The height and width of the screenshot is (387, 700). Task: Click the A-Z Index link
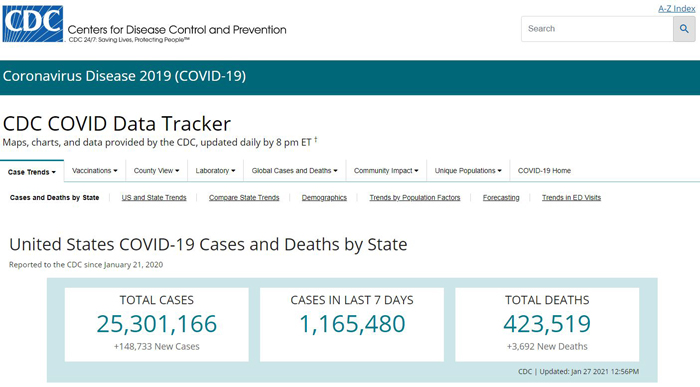coord(676,8)
